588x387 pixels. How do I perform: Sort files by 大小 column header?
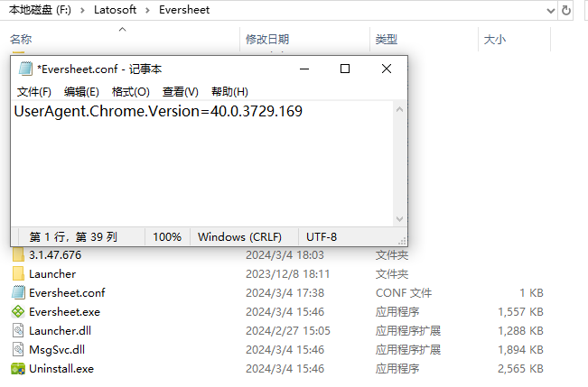click(x=515, y=39)
